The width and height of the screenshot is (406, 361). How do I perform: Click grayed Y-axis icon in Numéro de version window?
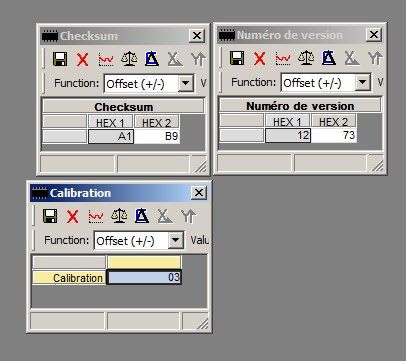(375, 58)
